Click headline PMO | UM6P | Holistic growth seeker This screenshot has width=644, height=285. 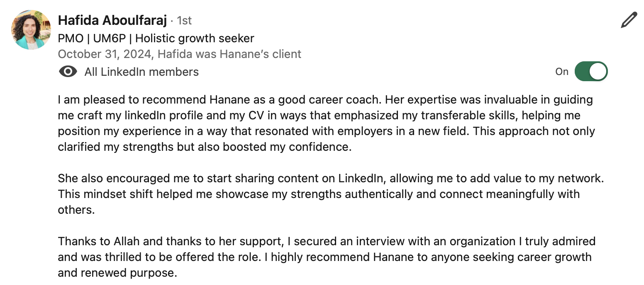156,39
